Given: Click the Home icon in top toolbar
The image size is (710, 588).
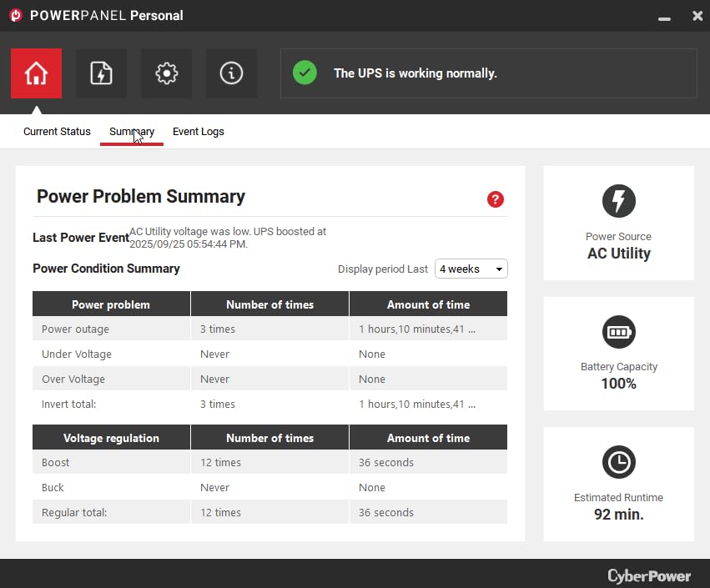Looking at the screenshot, I should 36,73.
